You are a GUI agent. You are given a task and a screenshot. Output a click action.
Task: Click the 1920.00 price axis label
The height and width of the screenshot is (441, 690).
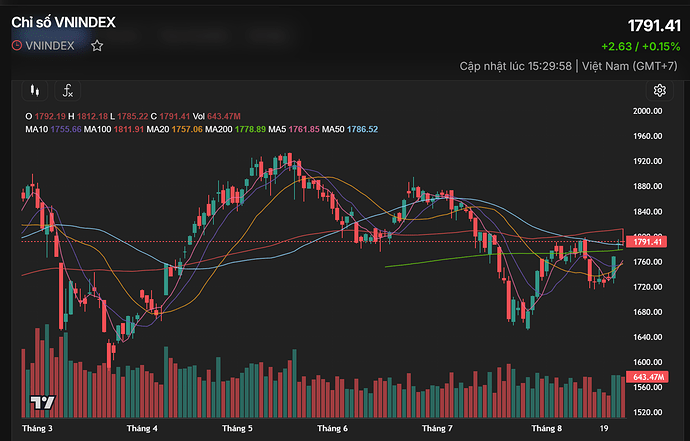coord(647,162)
